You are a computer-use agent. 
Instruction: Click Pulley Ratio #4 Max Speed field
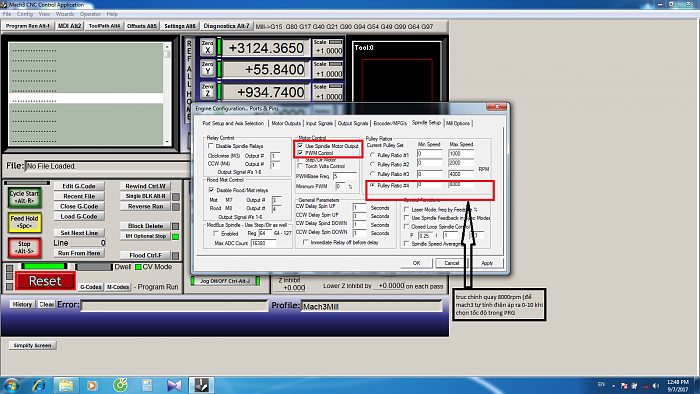[461, 184]
